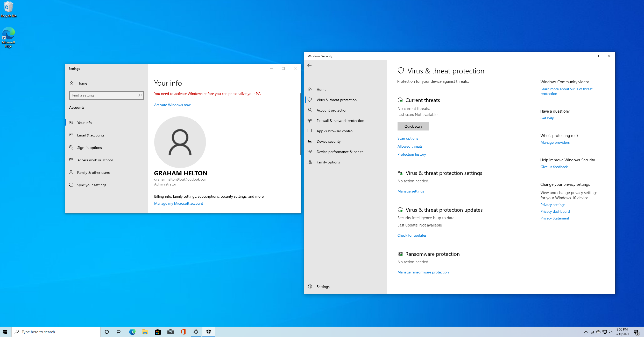Image resolution: width=644 pixels, height=337 pixels.
Task: Open Sync your settings
Action: click(106, 185)
